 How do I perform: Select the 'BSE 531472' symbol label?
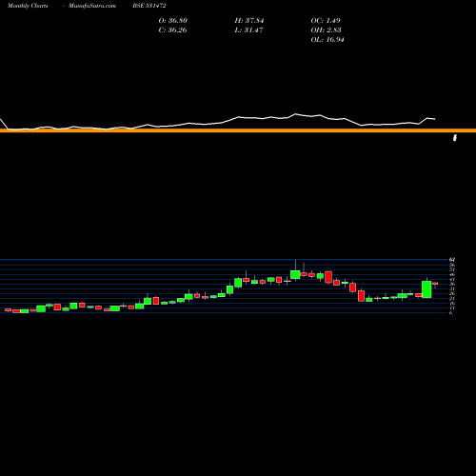[x=149, y=6]
